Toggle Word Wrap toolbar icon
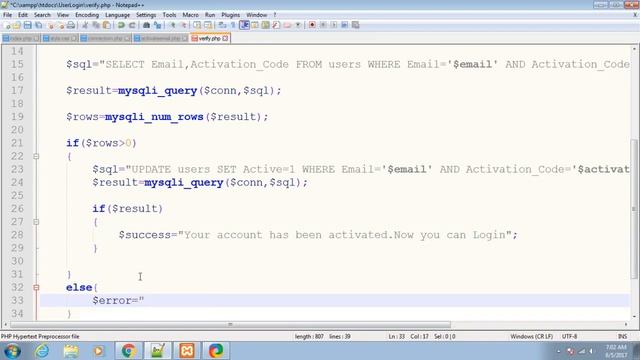 222,25
